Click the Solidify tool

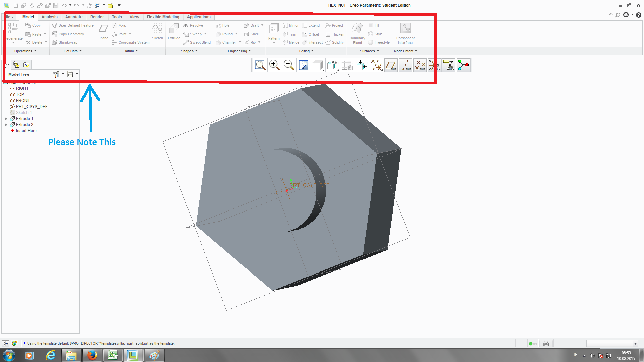pos(335,42)
